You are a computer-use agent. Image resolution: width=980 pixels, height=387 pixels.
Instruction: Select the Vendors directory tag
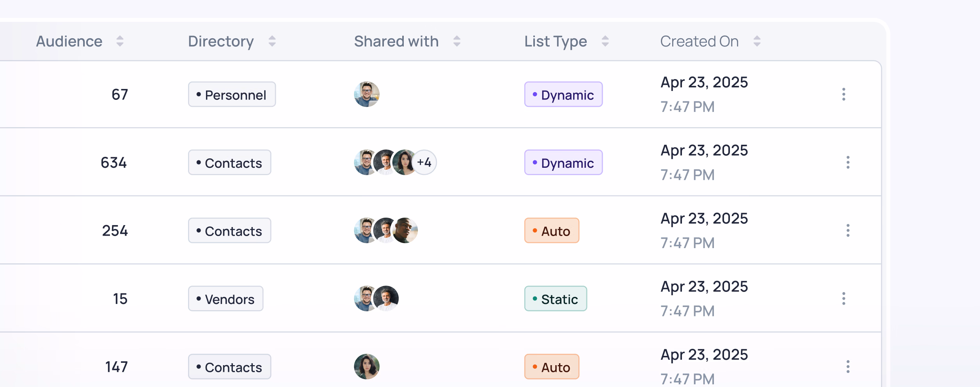coord(225,299)
